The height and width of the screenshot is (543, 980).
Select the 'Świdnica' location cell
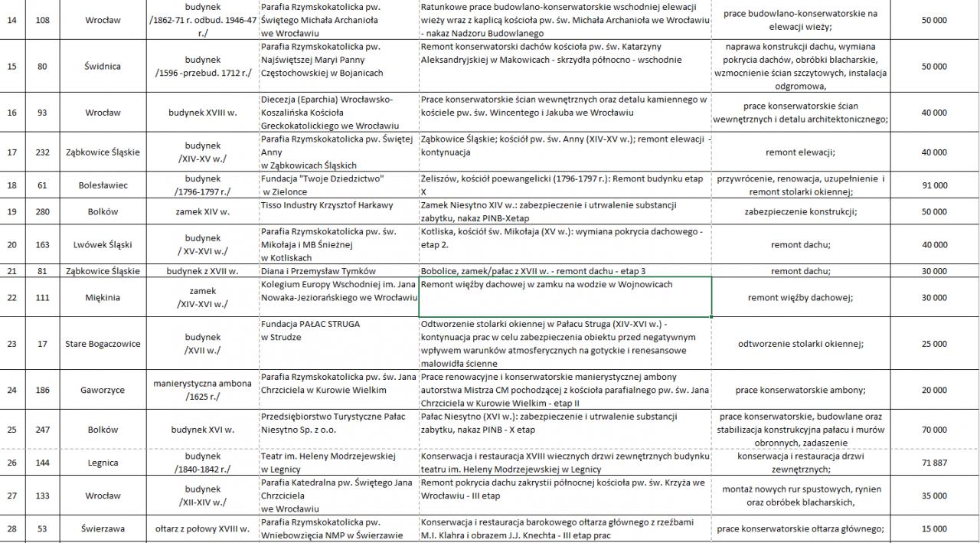click(x=103, y=66)
